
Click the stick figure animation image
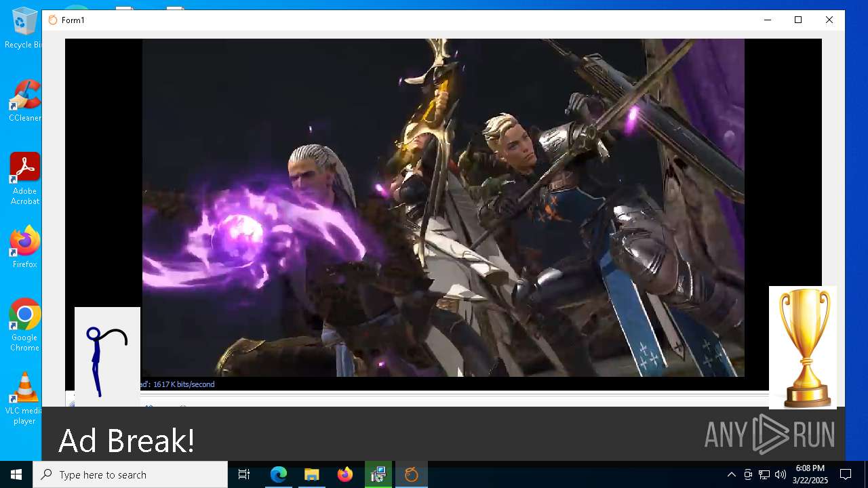click(x=107, y=357)
